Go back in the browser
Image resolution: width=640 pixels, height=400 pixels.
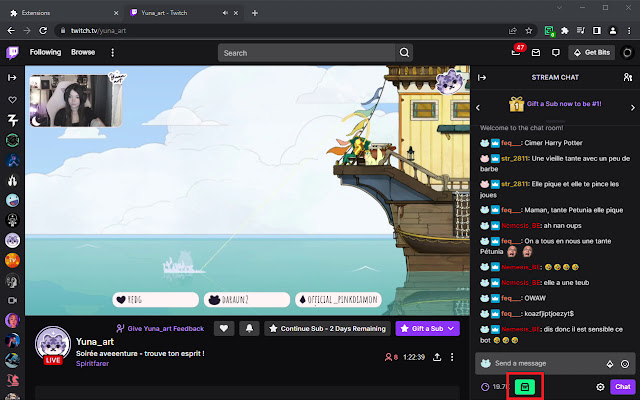coord(11,31)
